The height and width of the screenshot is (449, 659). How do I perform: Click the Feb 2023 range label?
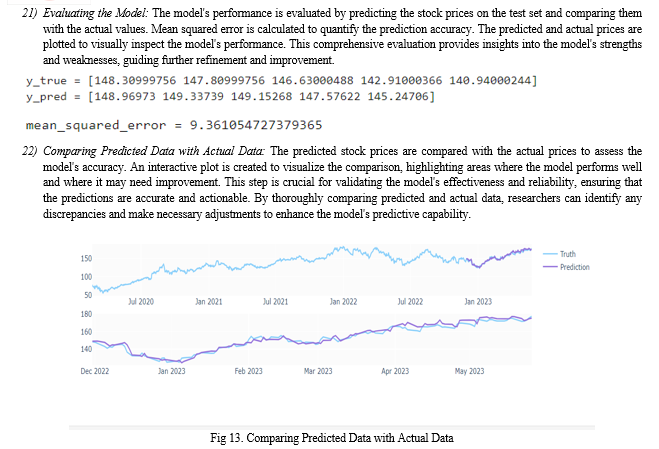248,371
